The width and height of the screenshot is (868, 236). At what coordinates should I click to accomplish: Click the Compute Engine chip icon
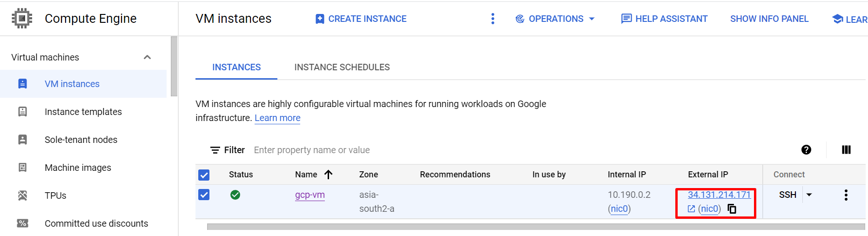(22, 19)
